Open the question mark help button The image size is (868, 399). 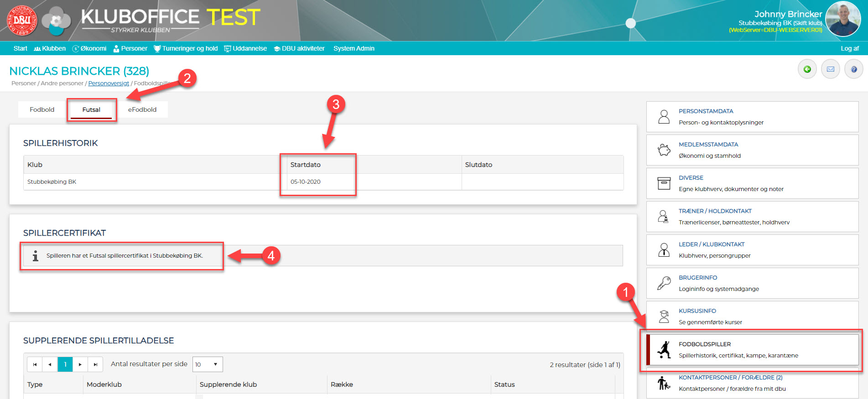854,69
